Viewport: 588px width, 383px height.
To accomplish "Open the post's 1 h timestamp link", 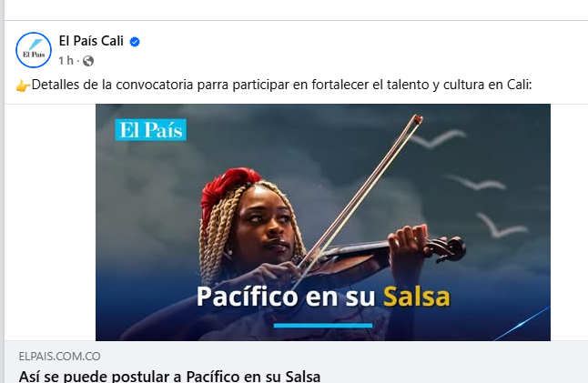I will (x=66, y=61).
